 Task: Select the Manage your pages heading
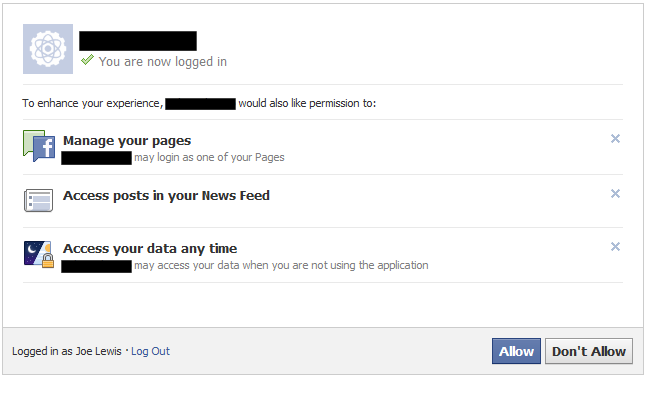[x=127, y=141]
